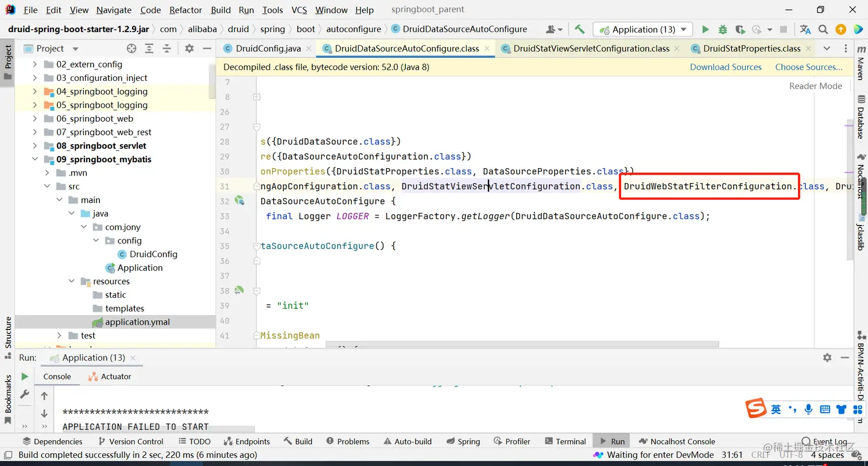Click the up arrow in console toolbar
868x466 pixels.
coord(44,396)
